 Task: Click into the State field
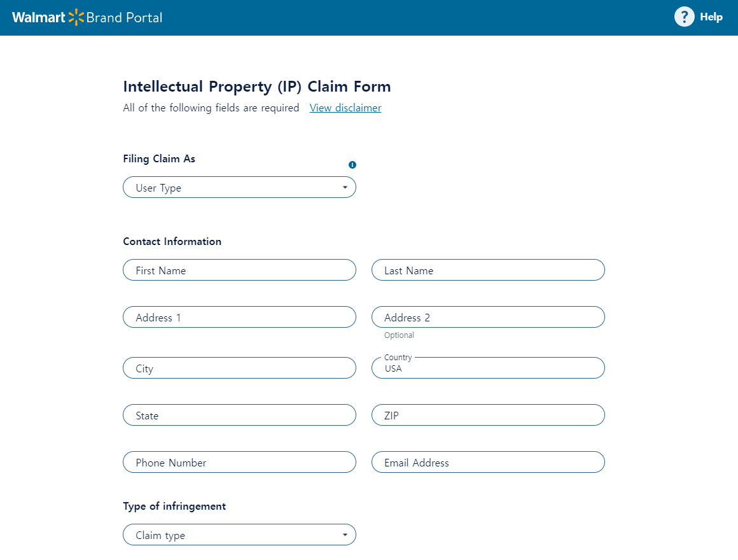tap(239, 415)
